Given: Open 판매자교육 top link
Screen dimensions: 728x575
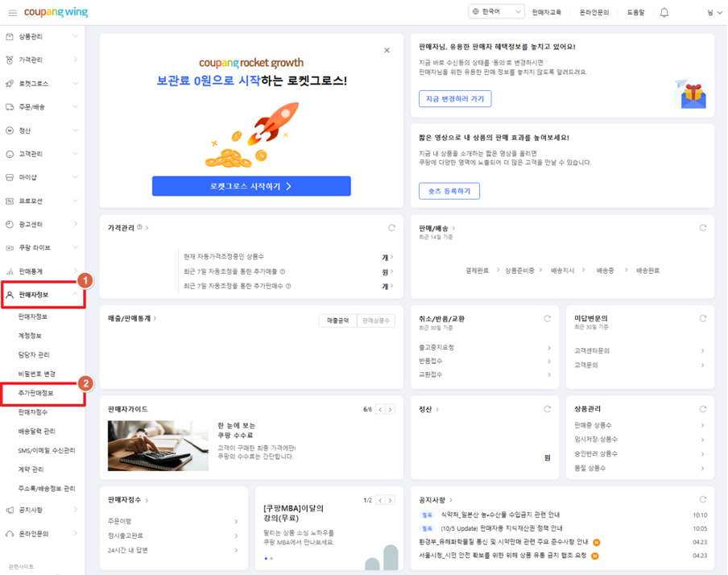Looking at the screenshot, I should point(547,13).
